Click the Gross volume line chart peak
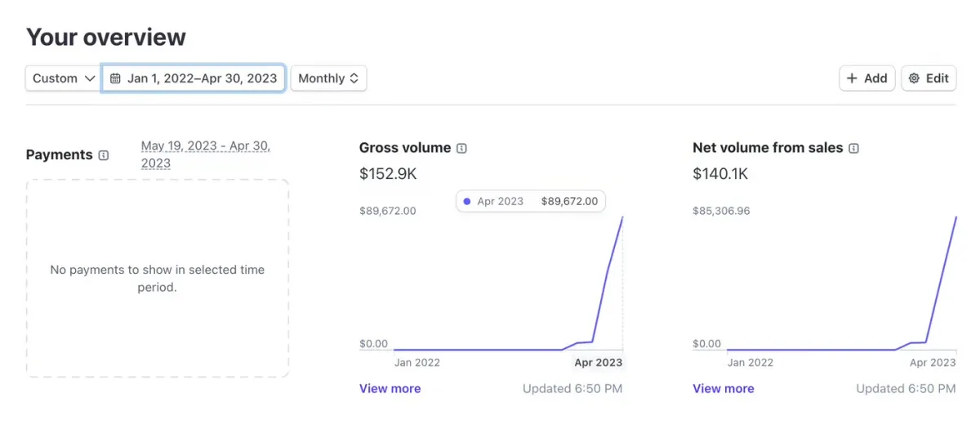 pos(622,217)
